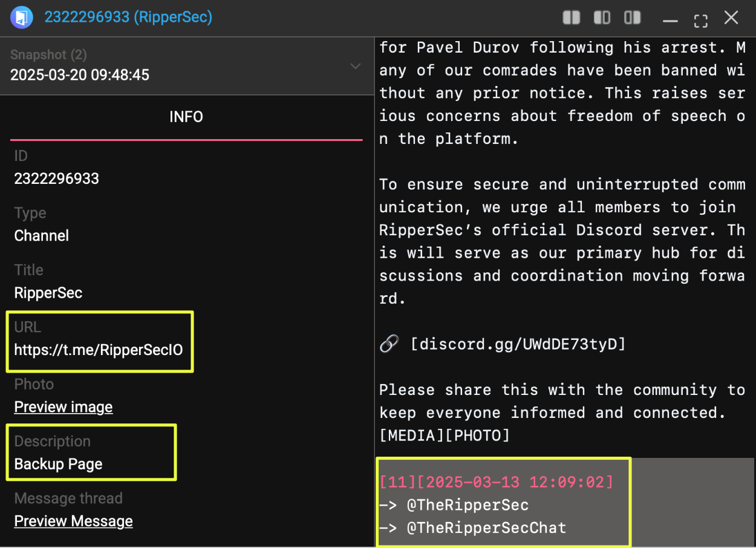Switch to the equal split-panel layout

571,18
